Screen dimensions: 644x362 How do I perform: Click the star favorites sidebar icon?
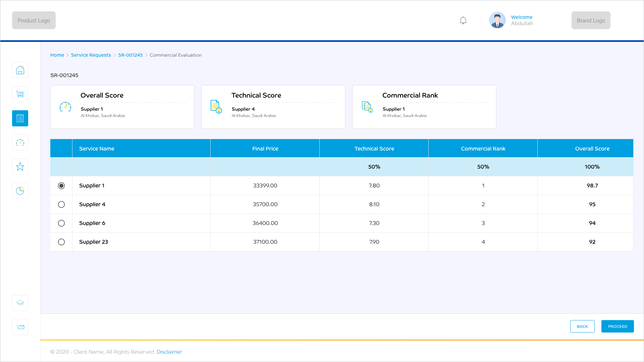20,167
